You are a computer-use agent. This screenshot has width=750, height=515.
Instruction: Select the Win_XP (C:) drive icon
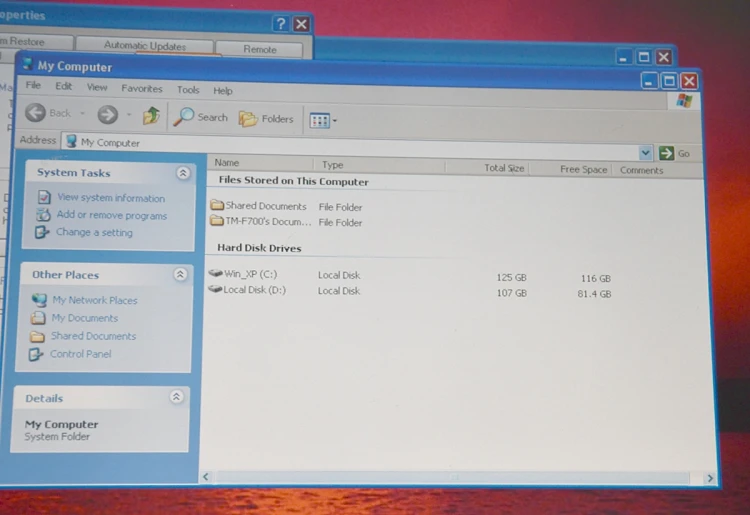[216, 273]
